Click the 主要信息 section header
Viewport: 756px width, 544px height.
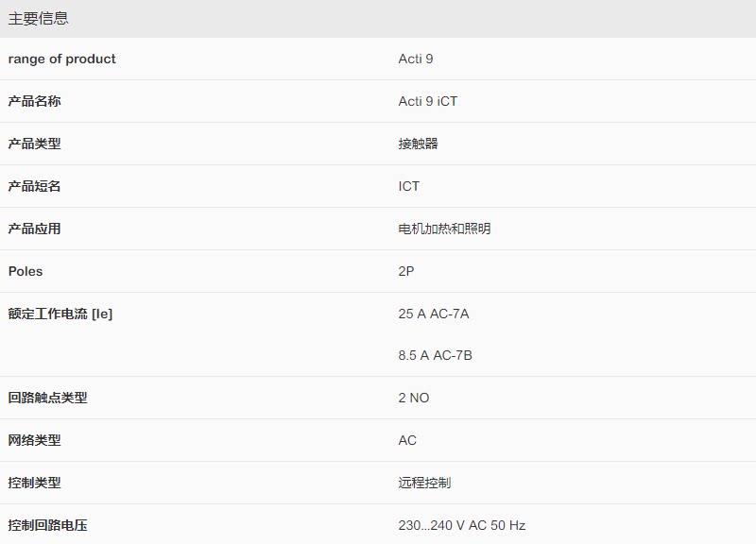[x=39, y=18]
